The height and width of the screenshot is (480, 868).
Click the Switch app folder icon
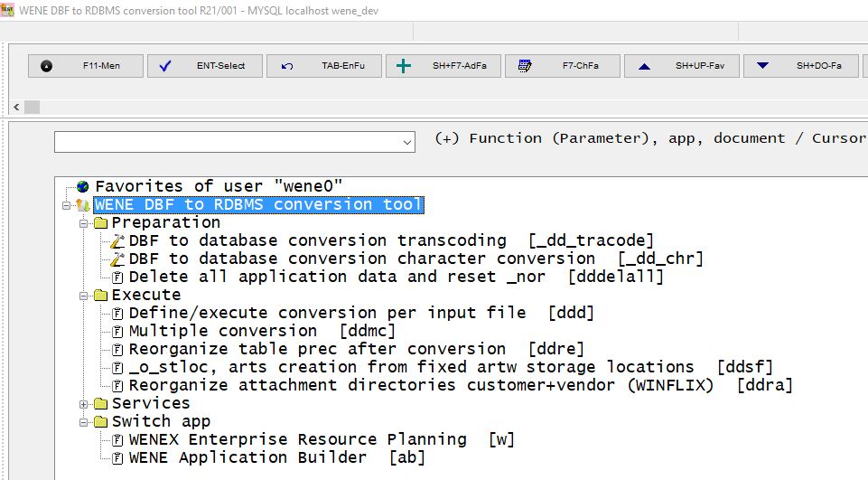click(100, 422)
